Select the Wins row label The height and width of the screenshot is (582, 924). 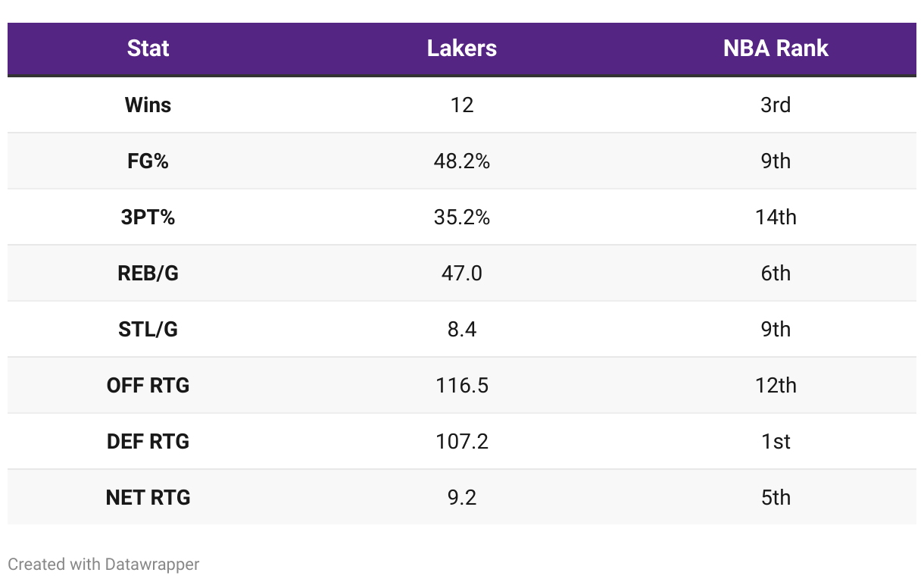tap(148, 105)
